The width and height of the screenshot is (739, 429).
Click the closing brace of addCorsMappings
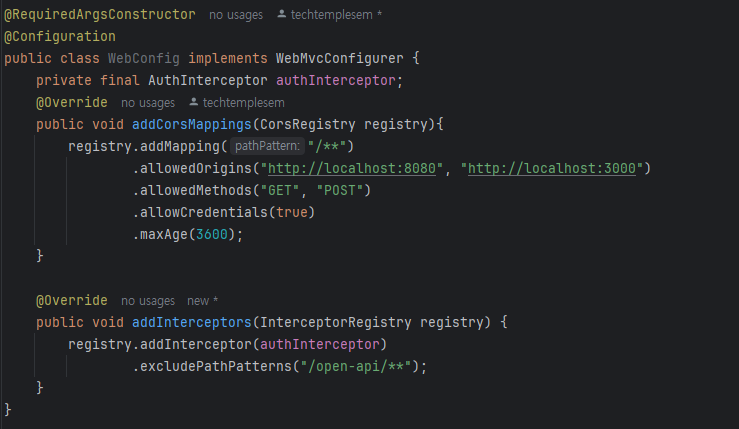click(40, 256)
